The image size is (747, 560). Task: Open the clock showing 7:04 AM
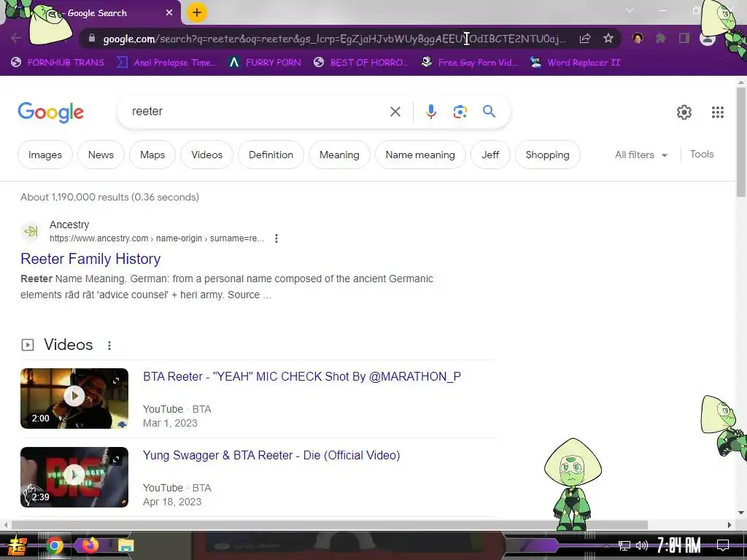[679, 545]
